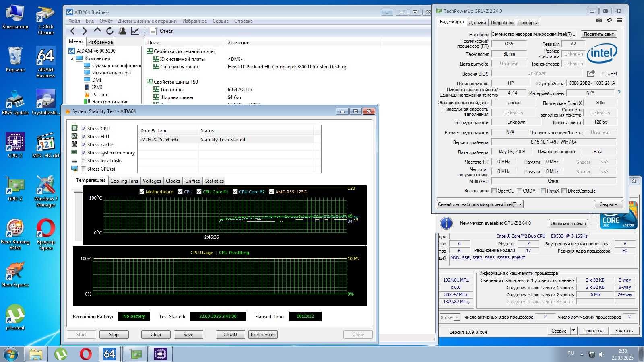
Task: Enable the Stress local disks checkbox
Action: pyautogui.click(x=84, y=161)
